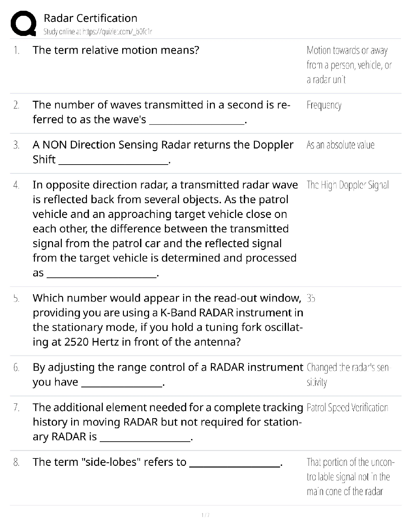
Task: Click the Quizlet logo icon
Action: pos(24,24)
